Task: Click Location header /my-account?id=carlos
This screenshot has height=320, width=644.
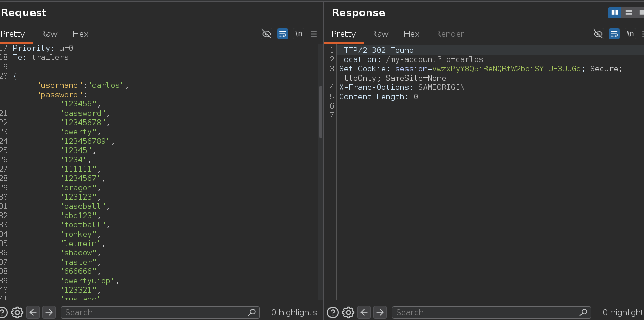Action: coord(411,59)
